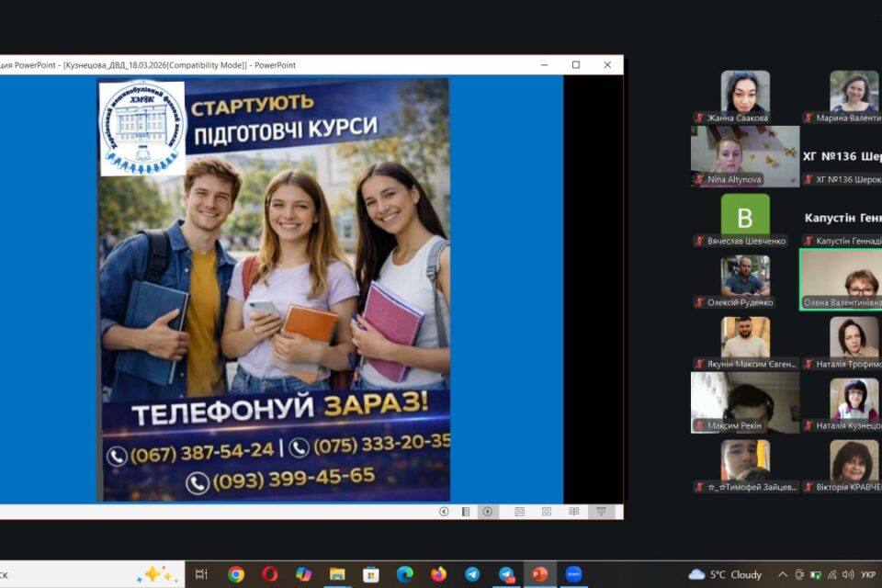This screenshot has height=588, width=882.
Task: Click the Капустін Геннадій participant tile
Action: 841,219
